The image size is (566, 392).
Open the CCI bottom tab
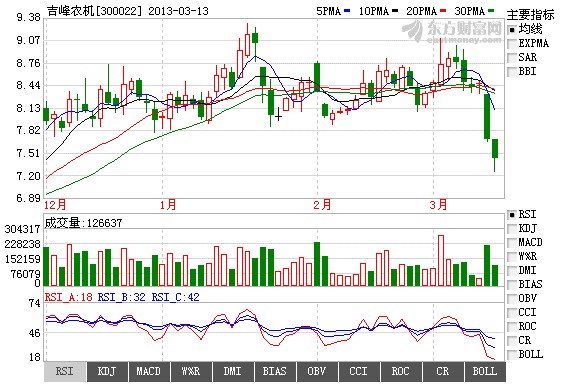359,372
